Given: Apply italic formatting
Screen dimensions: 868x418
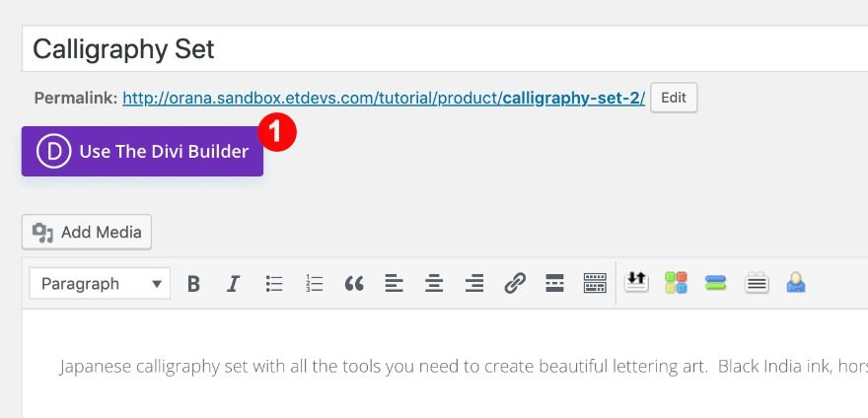Looking at the screenshot, I should tap(234, 284).
